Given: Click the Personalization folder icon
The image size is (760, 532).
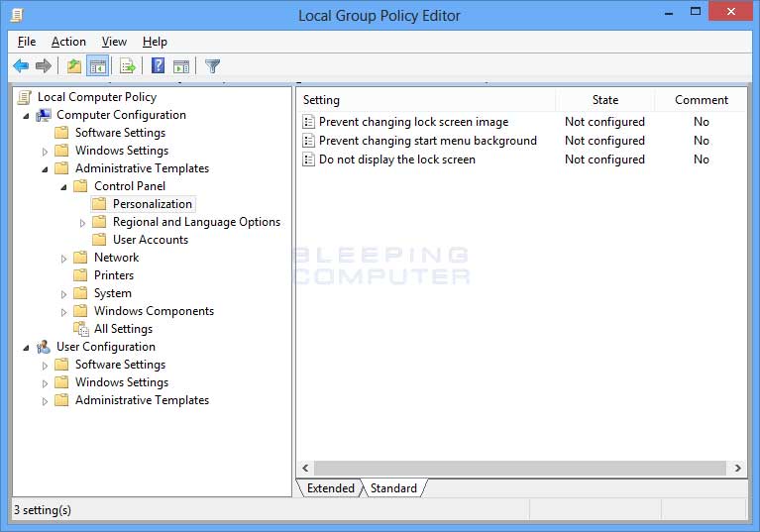Looking at the screenshot, I should coord(99,203).
